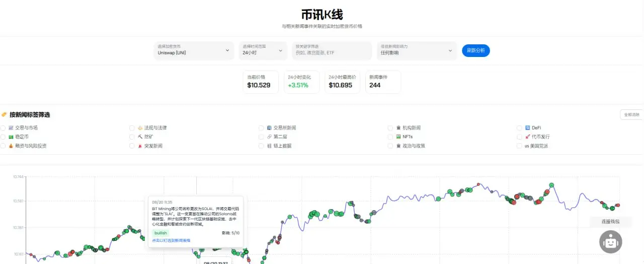Enable the 交易与市场 tag checkbox
Viewport: 644px width, 264px height.
[x=3, y=128]
